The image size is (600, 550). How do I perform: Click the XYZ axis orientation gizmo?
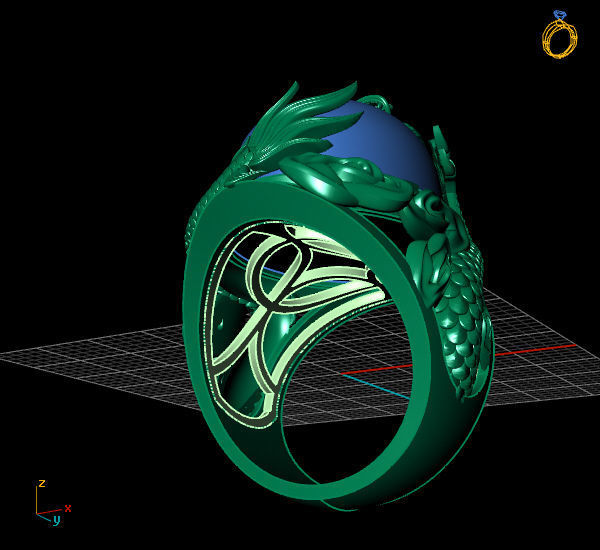(x=54, y=503)
